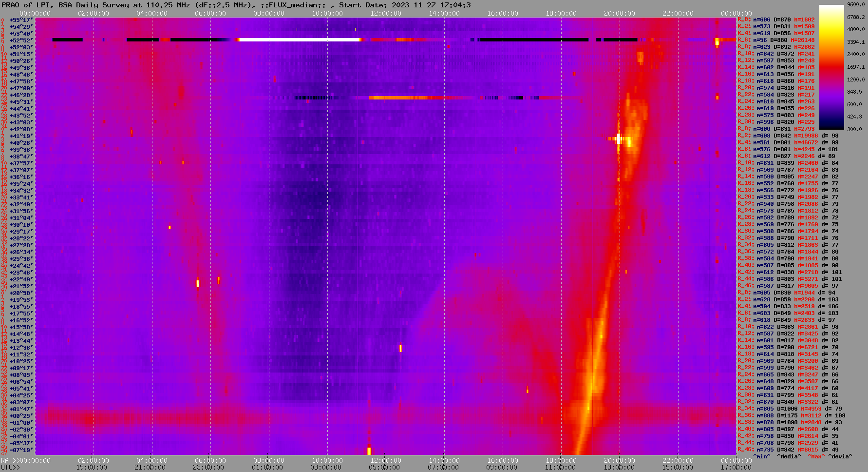The width and height of the screenshot is (868, 472).
Task: Click UTC tick label '17:00:00'
Action: [736, 467]
